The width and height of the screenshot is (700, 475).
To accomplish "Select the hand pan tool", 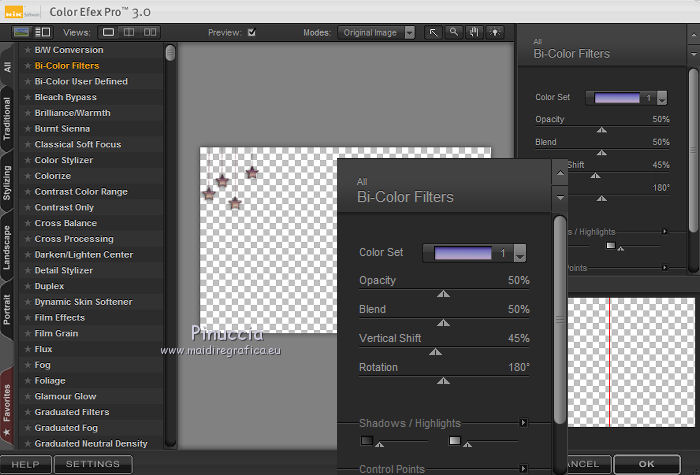I will tap(474, 33).
